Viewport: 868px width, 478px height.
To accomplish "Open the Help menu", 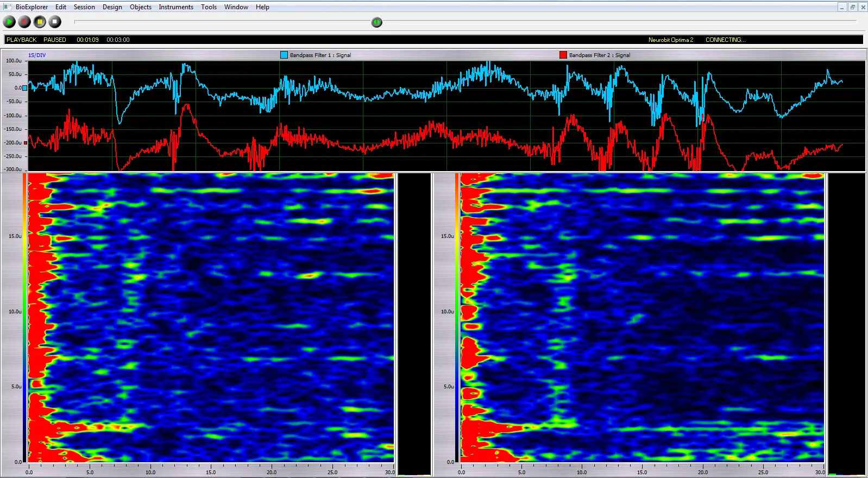I will pyautogui.click(x=262, y=7).
